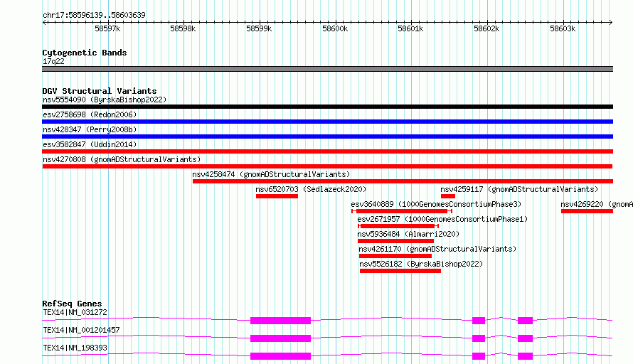Click the black nsv5554090 variant bar

(327, 107)
